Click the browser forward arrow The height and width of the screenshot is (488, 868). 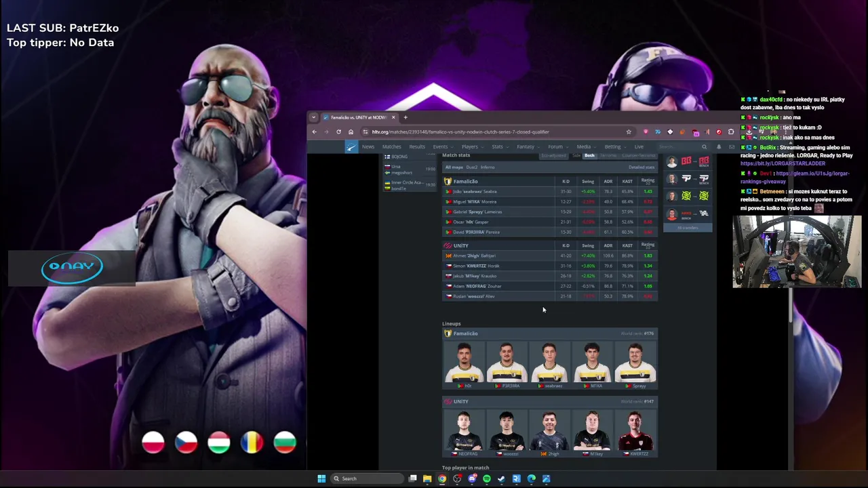coord(326,131)
